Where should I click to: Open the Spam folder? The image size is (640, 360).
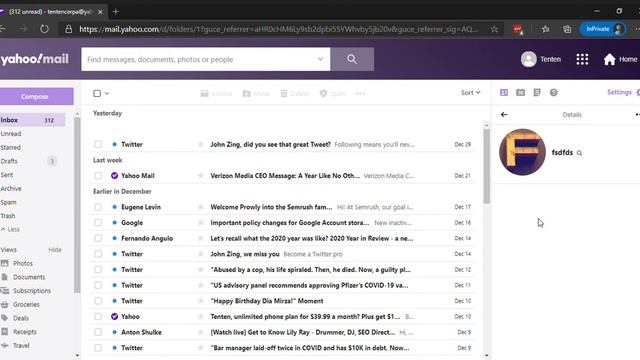pos(9,202)
